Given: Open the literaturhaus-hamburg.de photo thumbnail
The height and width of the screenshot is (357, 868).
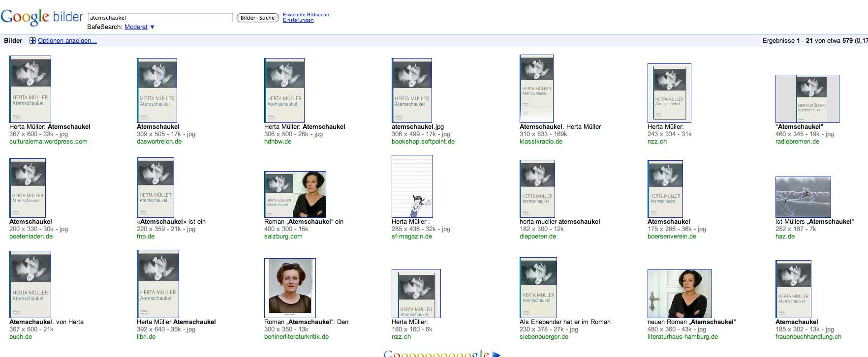Looking at the screenshot, I should click(679, 294).
